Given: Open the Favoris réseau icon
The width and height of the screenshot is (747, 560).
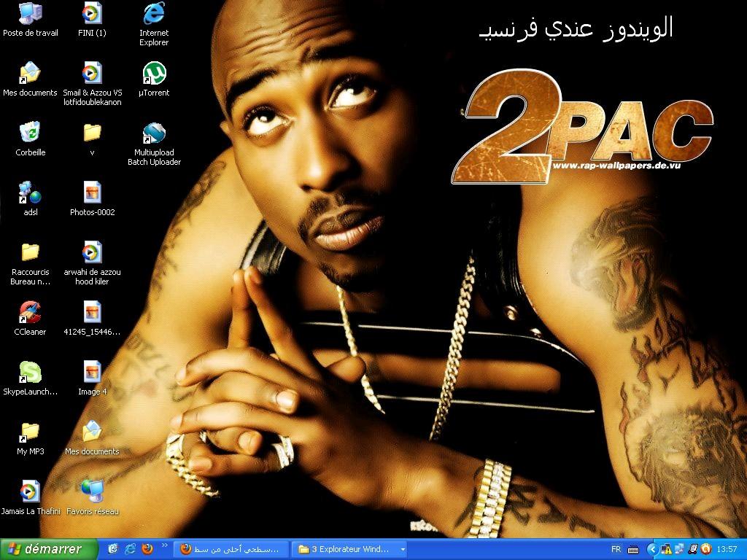Looking at the screenshot, I should [92, 497].
